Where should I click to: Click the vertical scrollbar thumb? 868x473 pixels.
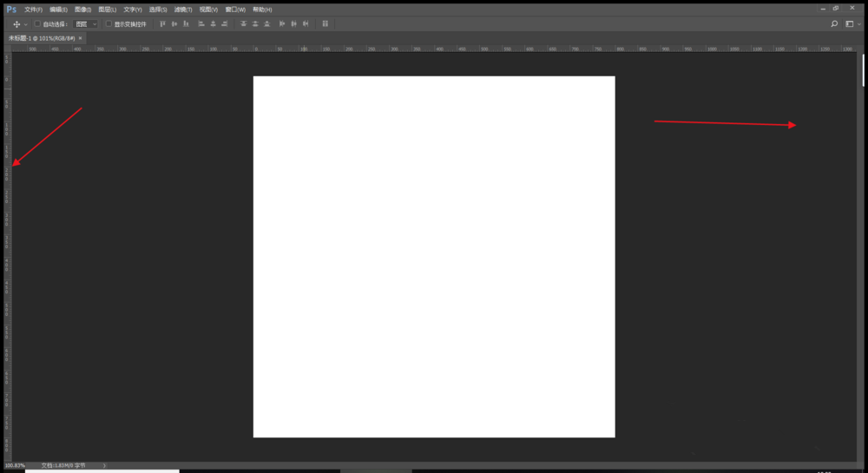(x=863, y=69)
